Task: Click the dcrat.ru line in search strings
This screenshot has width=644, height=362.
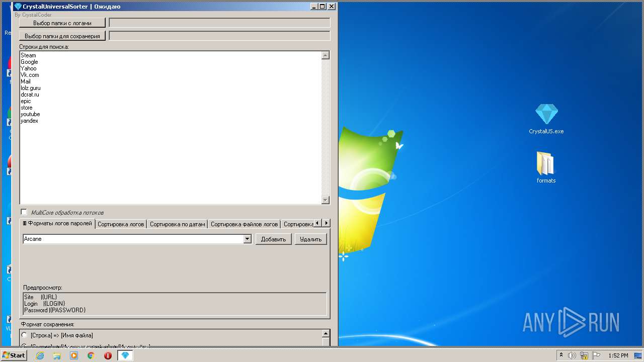Action: 30,95
